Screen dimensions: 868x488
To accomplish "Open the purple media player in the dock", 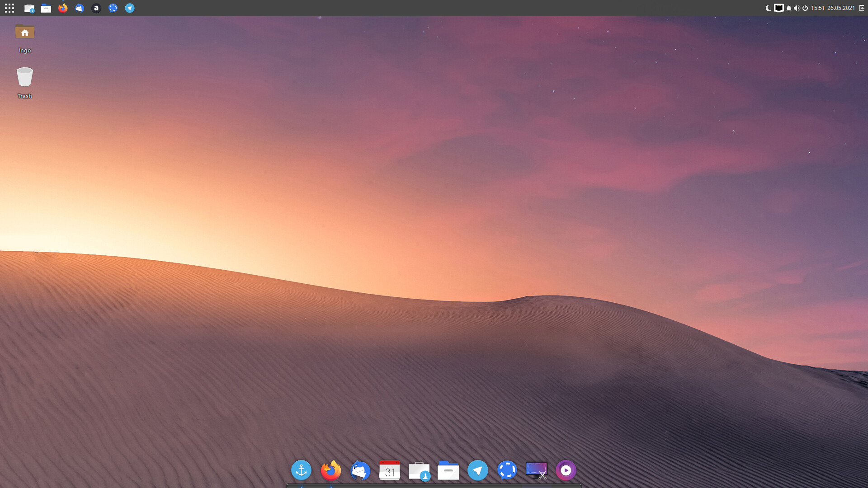I will [566, 470].
